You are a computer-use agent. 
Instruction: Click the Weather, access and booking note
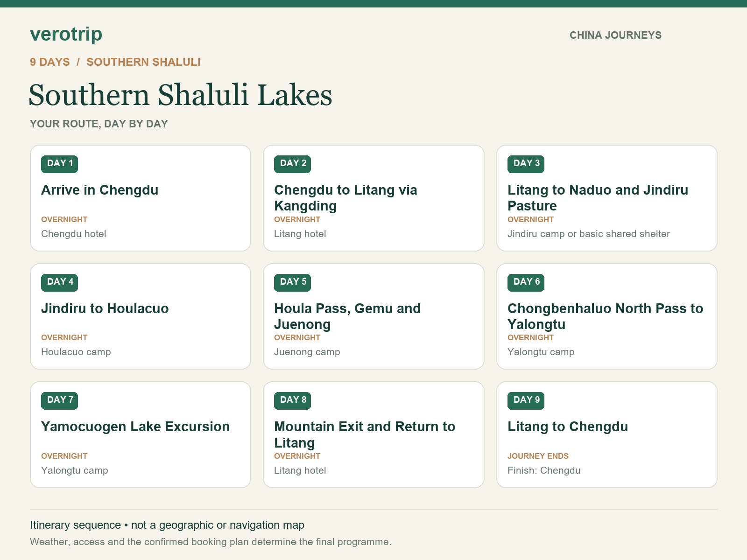[211, 542]
